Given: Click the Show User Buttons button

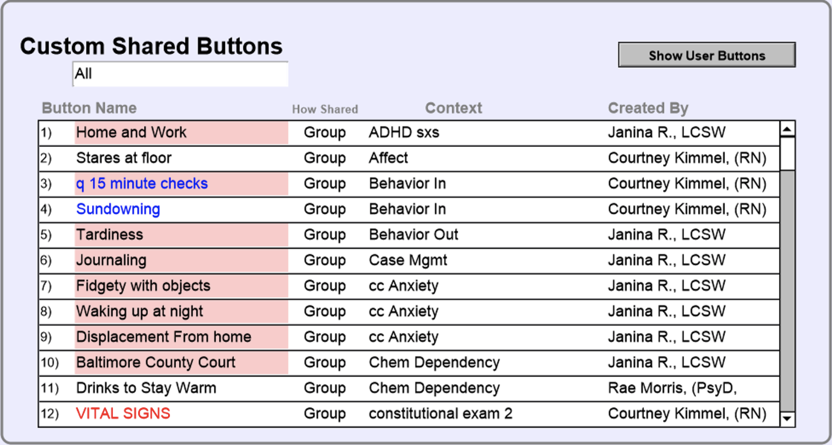Looking at the screenshot, I should coord(706,55).
